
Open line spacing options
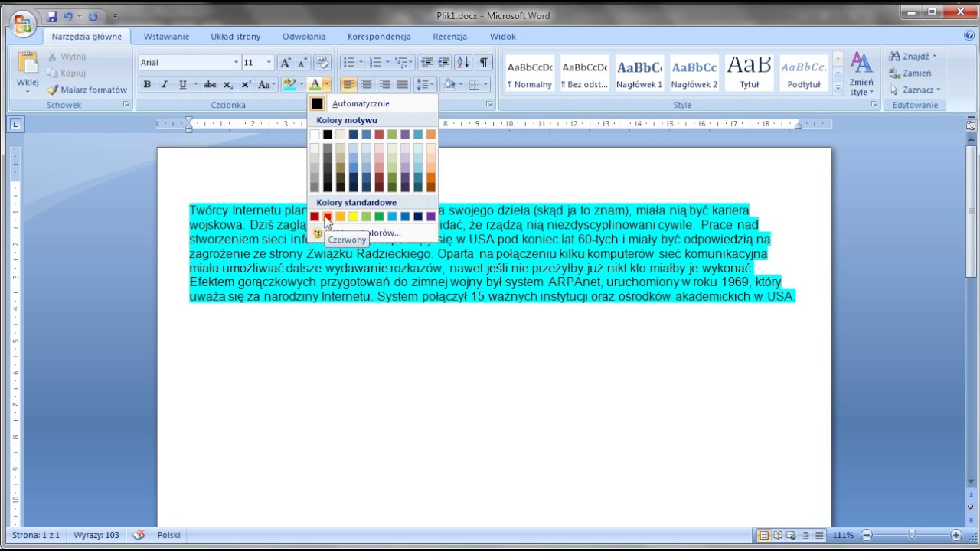pyautogui.click(x=424, y=84)
